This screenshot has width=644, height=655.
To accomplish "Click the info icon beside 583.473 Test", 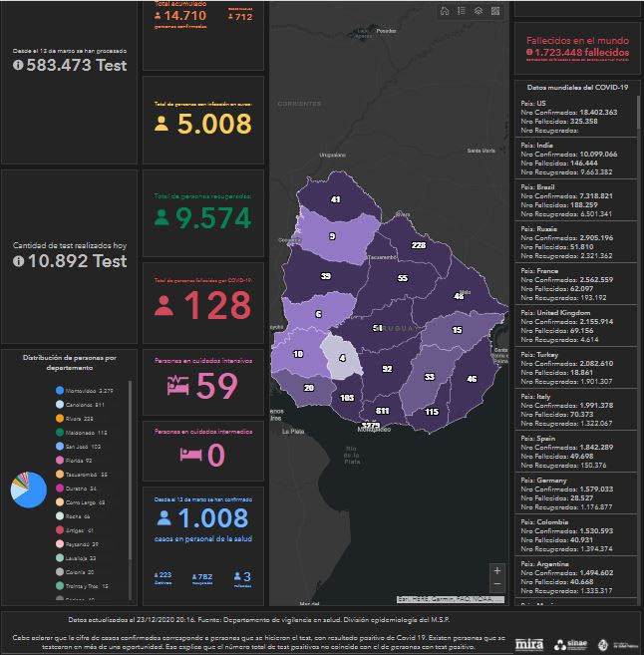I will (x=18, y=64).
